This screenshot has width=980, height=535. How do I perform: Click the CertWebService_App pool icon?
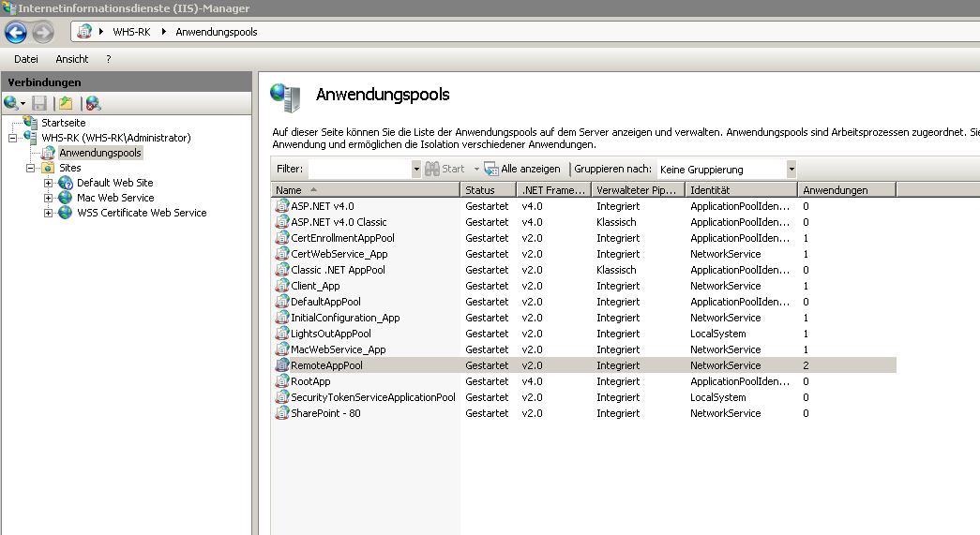(x=282, y=254)
